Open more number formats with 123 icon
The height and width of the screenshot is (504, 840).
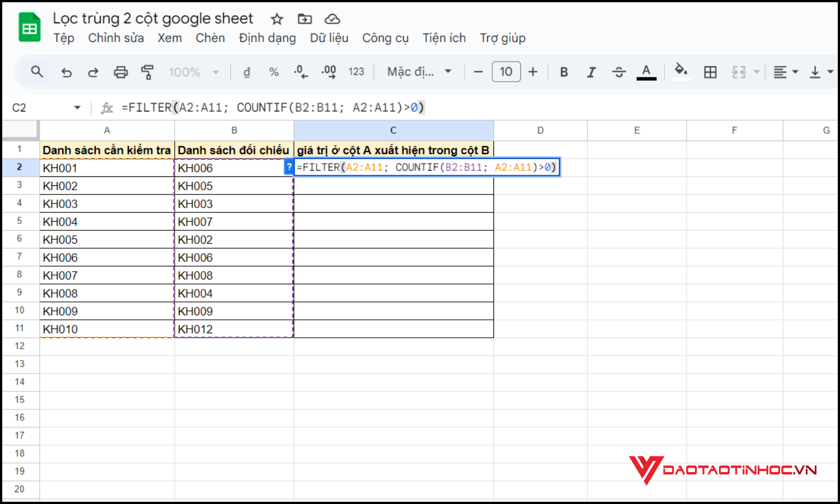tap(356, 72)
